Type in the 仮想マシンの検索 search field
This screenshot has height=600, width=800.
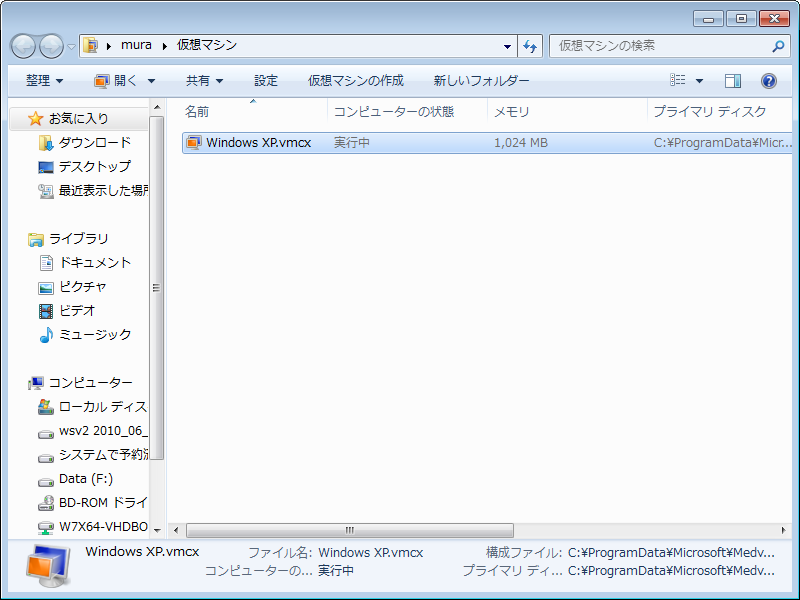(660, 46)
